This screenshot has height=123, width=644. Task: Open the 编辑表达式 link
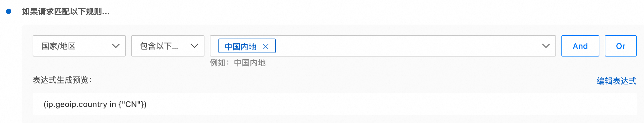pos(616,81)
